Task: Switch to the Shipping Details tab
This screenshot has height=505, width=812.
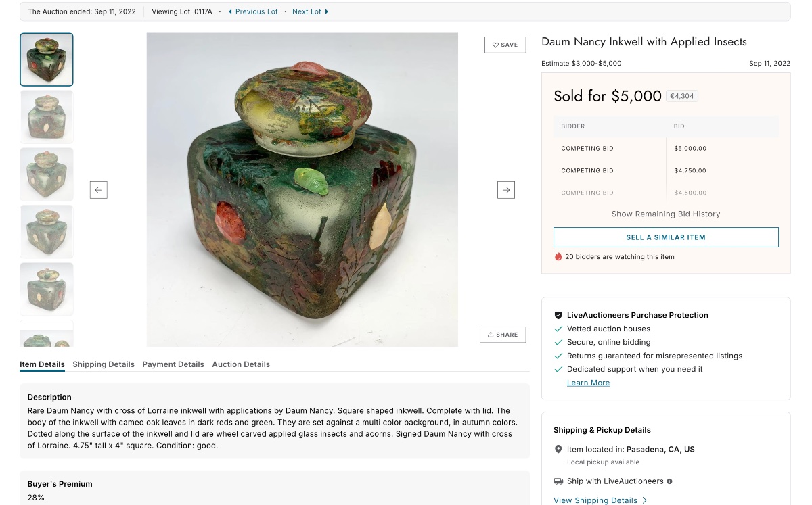Action: coord(104,364)
